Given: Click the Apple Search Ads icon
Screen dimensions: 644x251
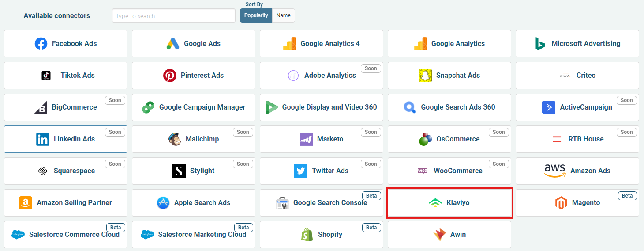Looking at the screenshot, I should 163,203.
